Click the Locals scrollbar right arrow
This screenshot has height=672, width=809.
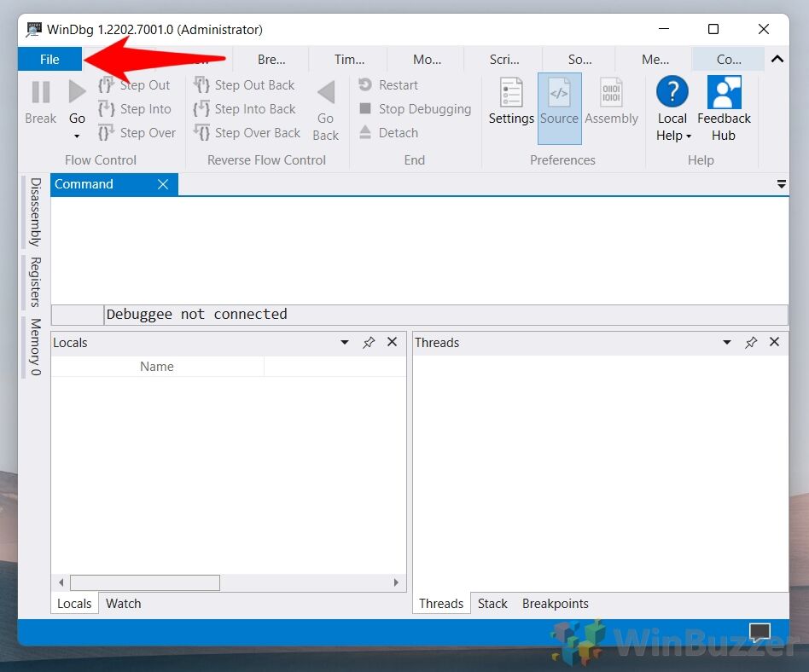[396, 582]
